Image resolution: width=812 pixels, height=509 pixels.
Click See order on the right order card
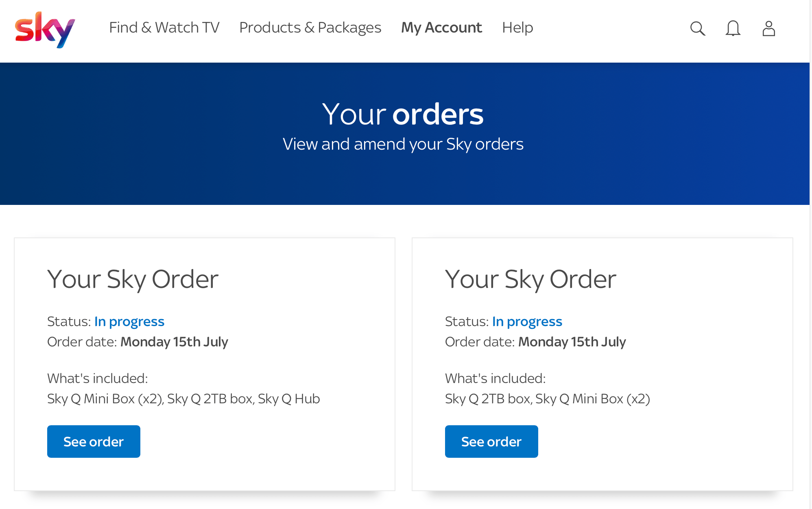pos(491,441)
